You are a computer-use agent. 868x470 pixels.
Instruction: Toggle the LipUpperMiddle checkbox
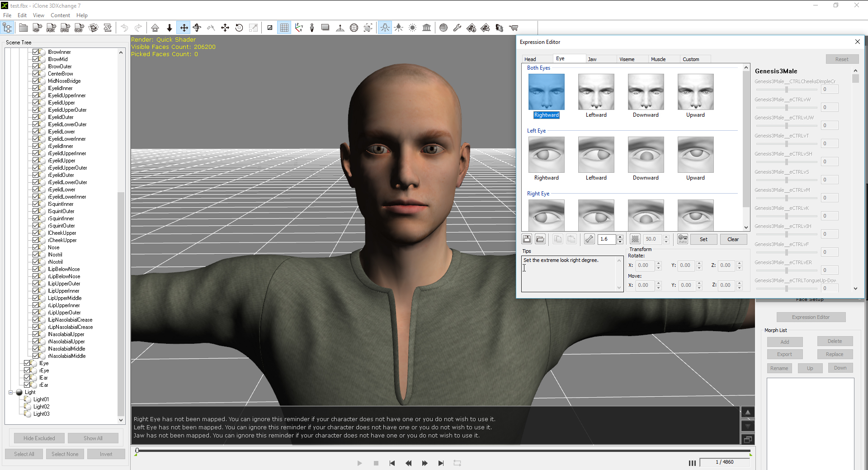36,298
